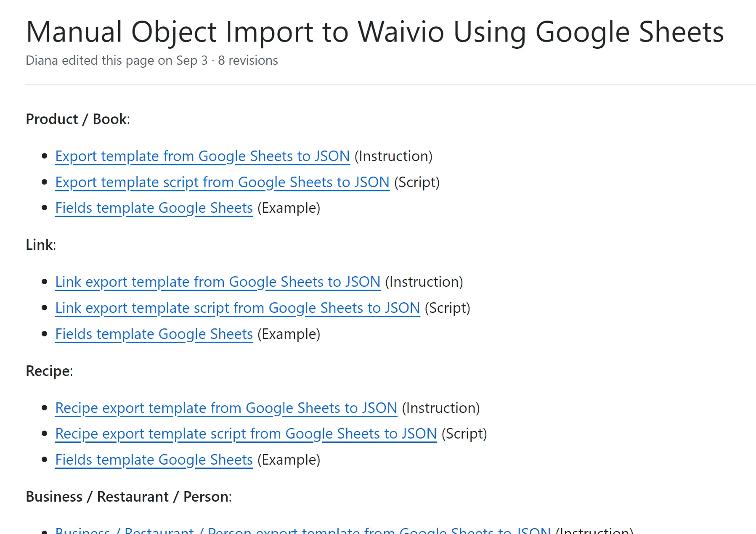Open Fields template link under Product / Book
This screenshot has height=534, width=756.
[154, 208]
